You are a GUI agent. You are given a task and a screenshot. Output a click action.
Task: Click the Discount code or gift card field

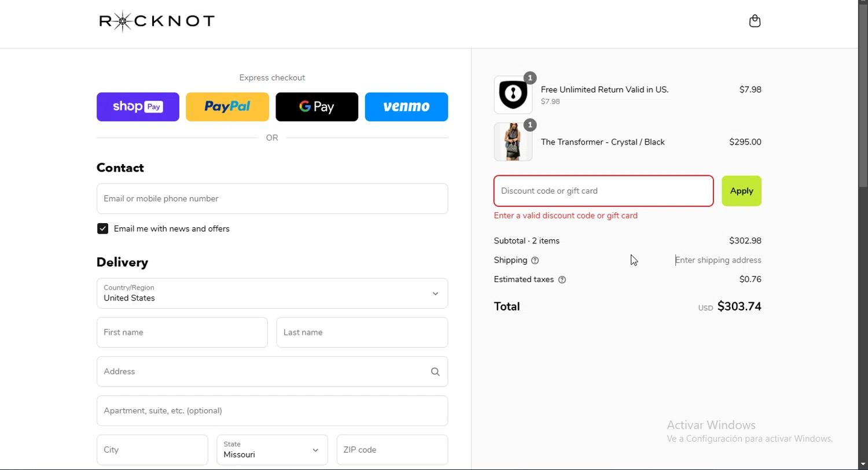[604, 191]
